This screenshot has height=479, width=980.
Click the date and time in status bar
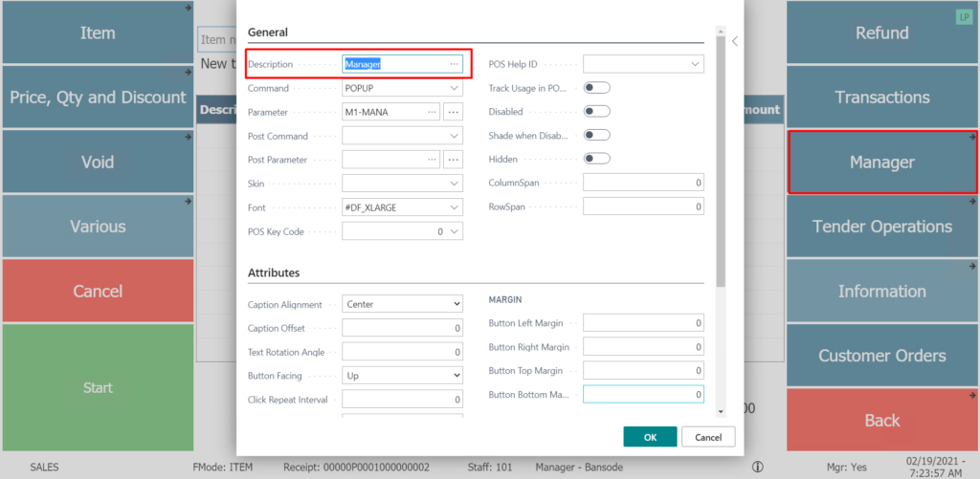click(936, 468)
